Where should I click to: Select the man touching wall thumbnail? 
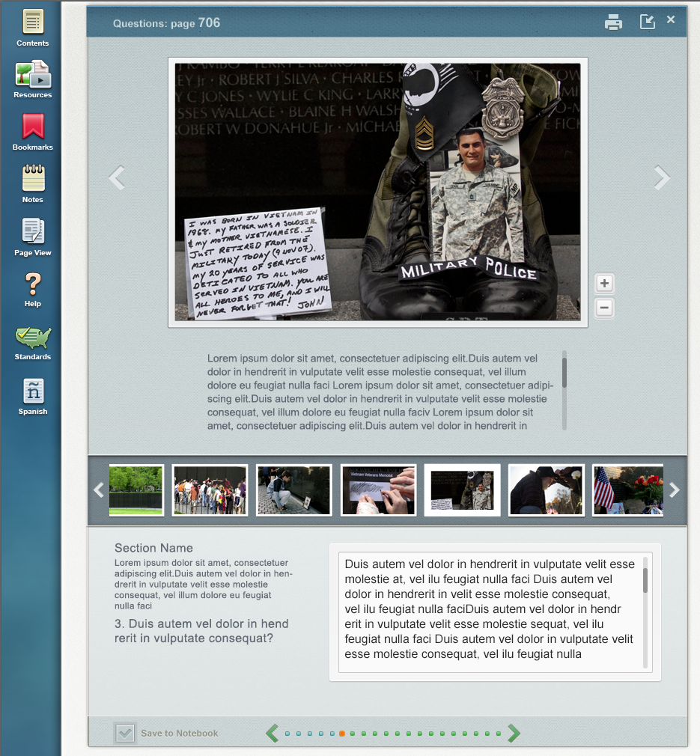[x=547, y=490]
